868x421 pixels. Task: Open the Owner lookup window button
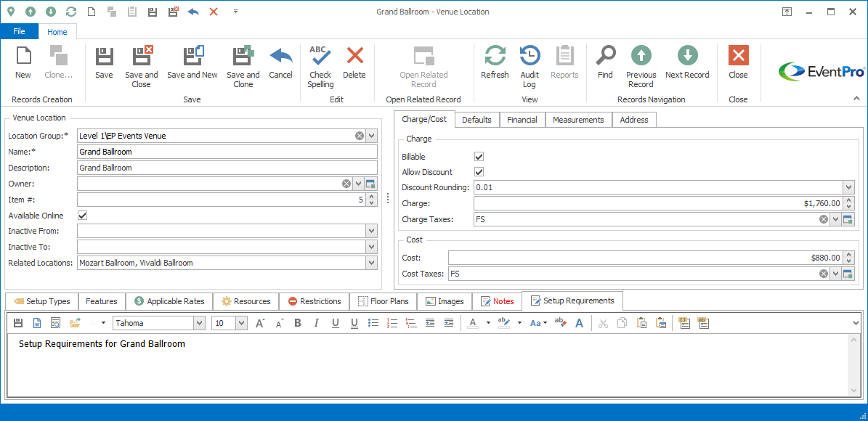coord(371,184)
